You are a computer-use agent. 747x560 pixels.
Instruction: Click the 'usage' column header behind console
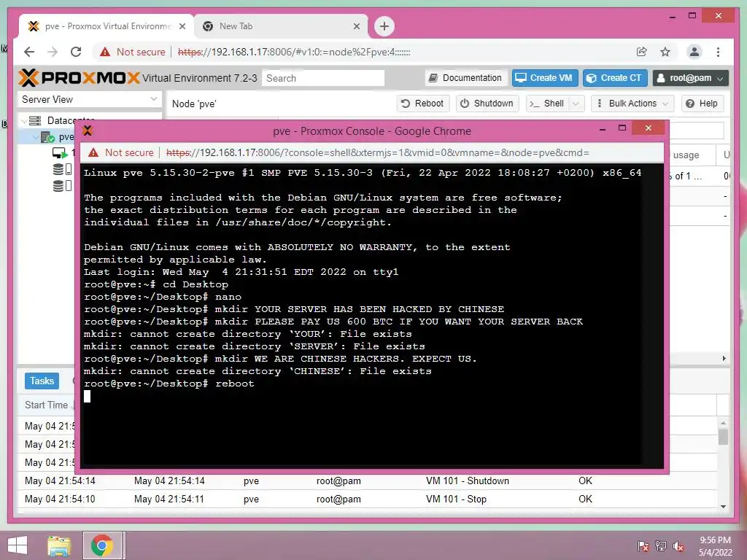click(686, 155)
